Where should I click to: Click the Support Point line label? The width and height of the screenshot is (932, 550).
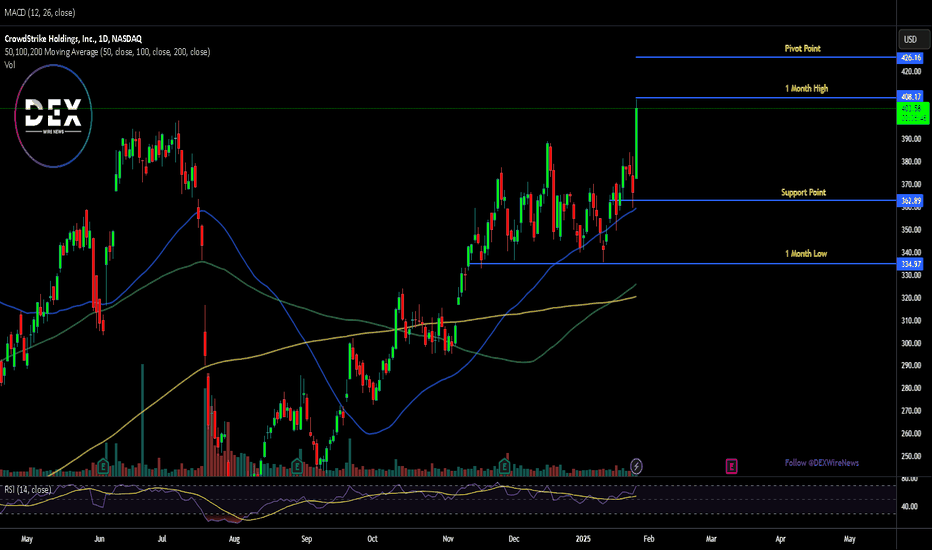pos(803,192)
